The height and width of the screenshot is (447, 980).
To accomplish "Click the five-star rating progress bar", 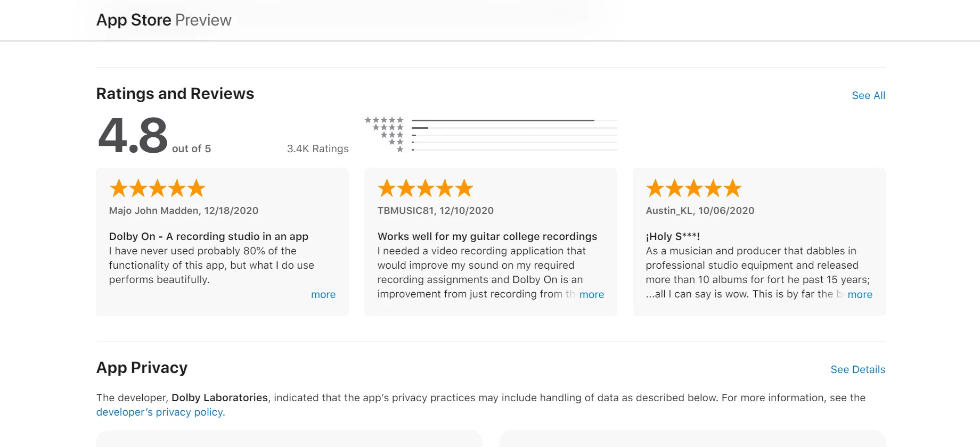I will (x=514, y=121).
